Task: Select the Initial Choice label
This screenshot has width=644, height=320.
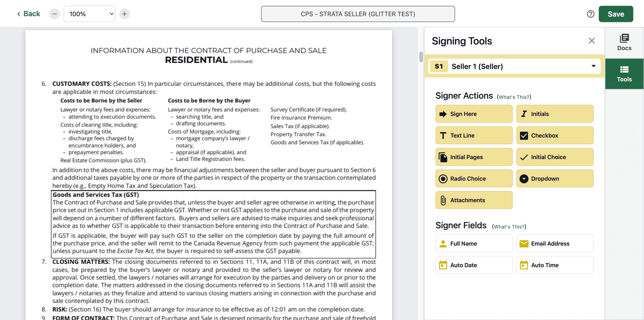Action: [549, 157]
